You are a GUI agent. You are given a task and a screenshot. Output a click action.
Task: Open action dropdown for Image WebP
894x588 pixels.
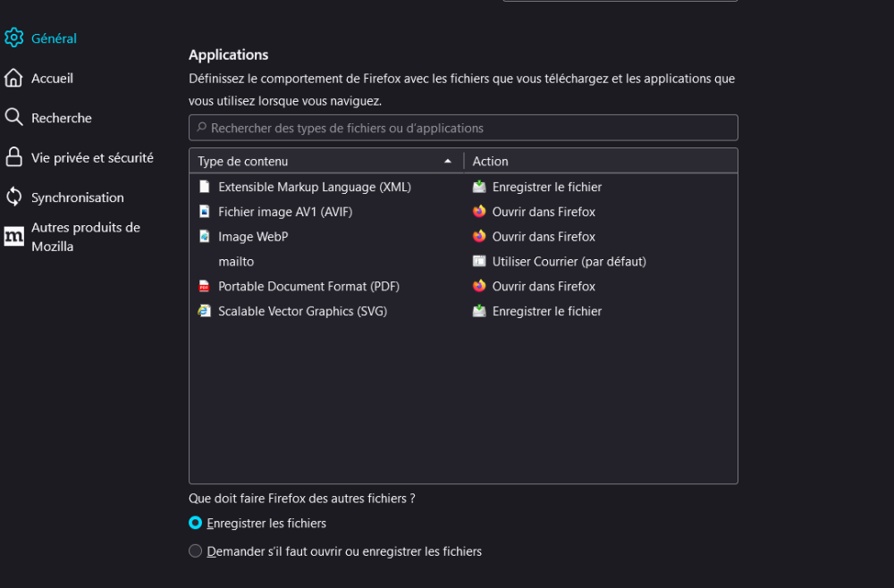[543, 237]
